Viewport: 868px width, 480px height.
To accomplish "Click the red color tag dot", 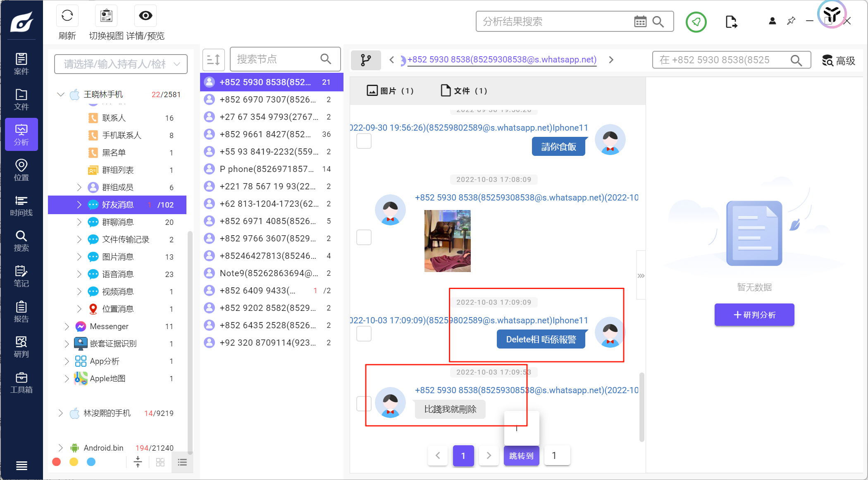I will click(57, 462).
